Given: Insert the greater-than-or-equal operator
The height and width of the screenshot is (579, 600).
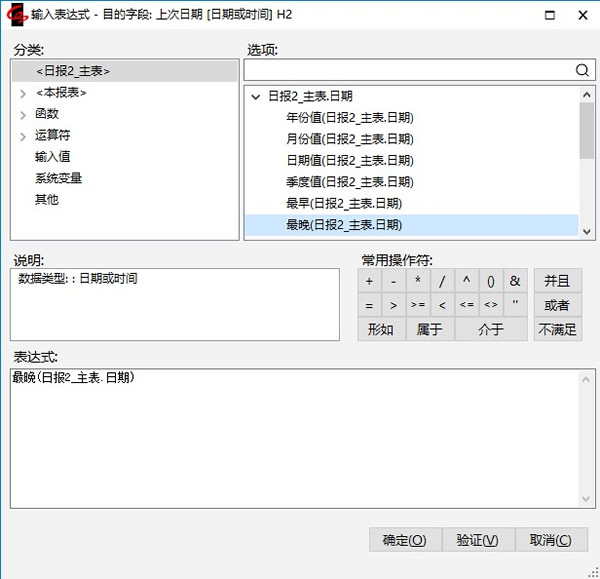Looking at the screenshot, I should click(418, 305).
